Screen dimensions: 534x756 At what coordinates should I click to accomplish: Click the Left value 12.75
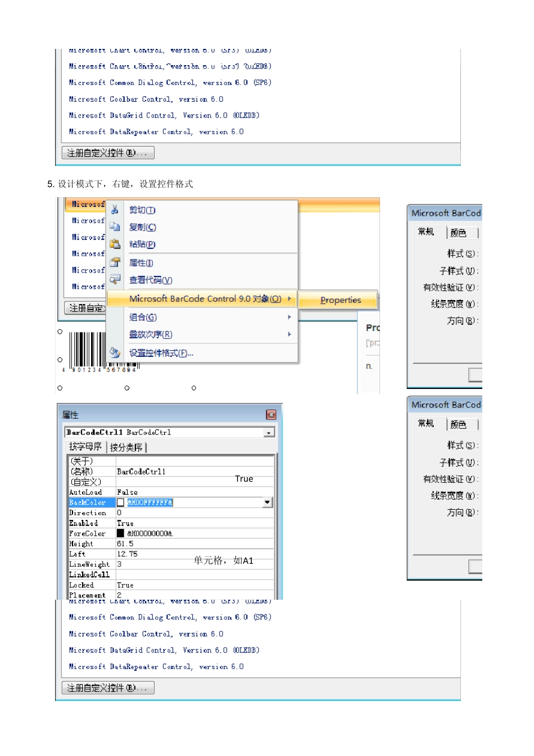point(127,554)
